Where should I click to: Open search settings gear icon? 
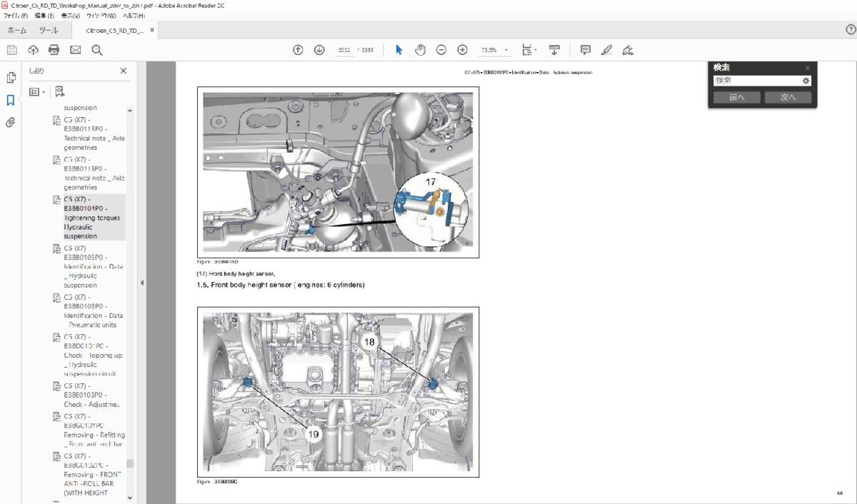pyautogui.click(x=806, y=81)
